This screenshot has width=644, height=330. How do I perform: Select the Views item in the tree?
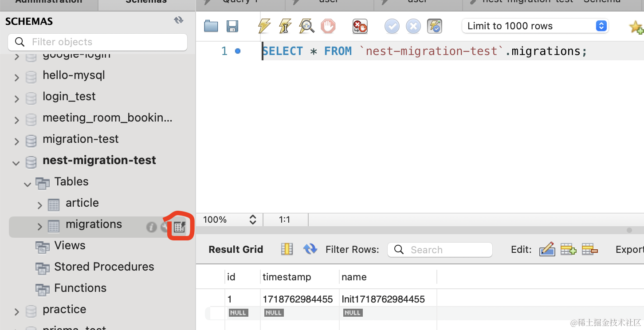(70, 246)
